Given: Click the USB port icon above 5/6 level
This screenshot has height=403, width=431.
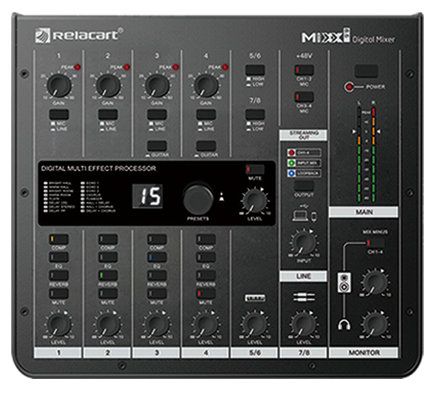Looking at the screenshot, I should tap(255, 298).
